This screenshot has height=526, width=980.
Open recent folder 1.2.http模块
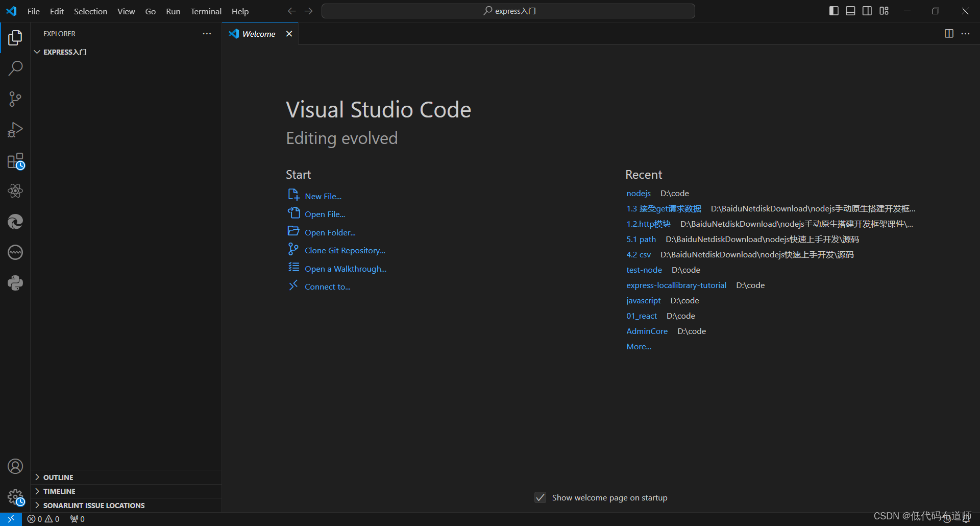[x=648, y=224]
